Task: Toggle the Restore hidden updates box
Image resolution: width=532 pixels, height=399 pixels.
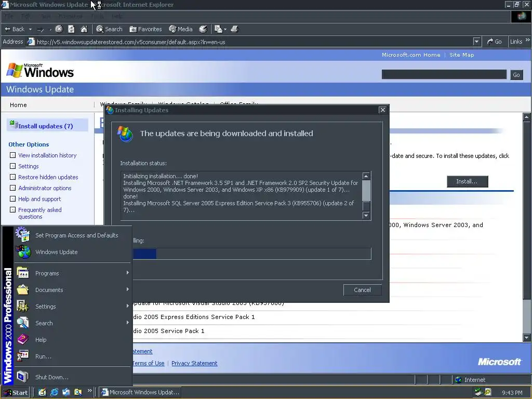Action: point(13,177)
